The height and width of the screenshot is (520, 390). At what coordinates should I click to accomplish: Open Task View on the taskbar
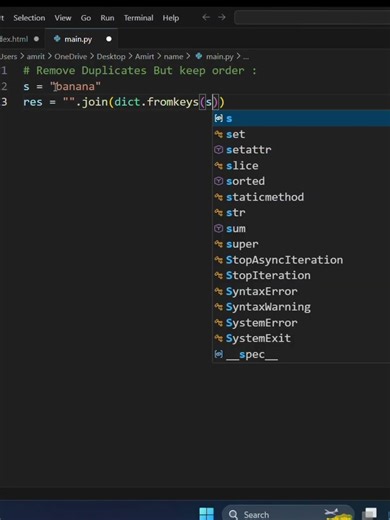pos(370,514)
